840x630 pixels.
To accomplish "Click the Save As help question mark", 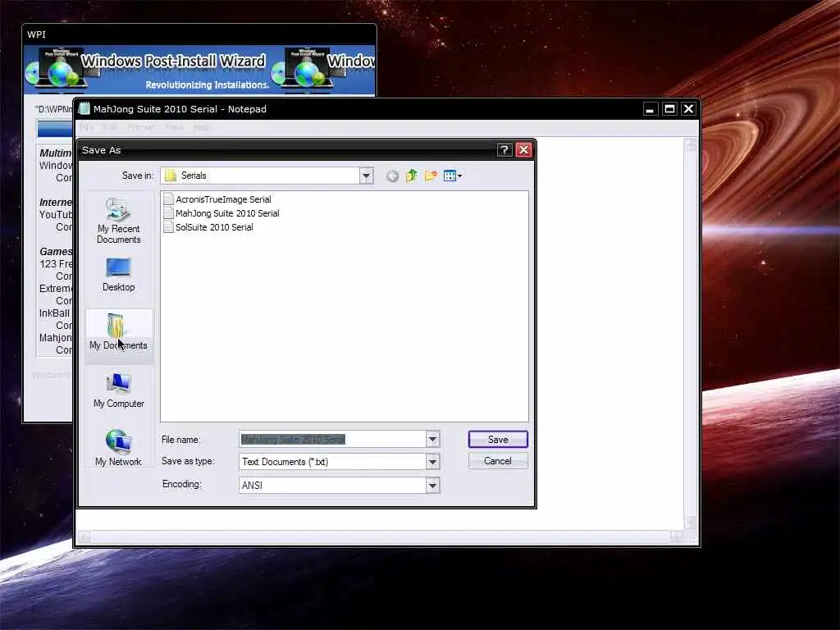I will tap(504, 150).
